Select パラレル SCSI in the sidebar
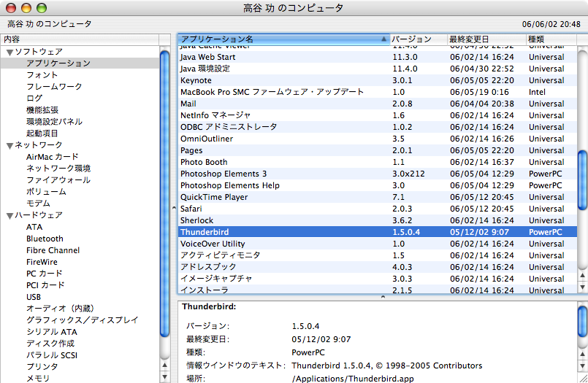Screen dimensions: 588x383 coord(52,355)
